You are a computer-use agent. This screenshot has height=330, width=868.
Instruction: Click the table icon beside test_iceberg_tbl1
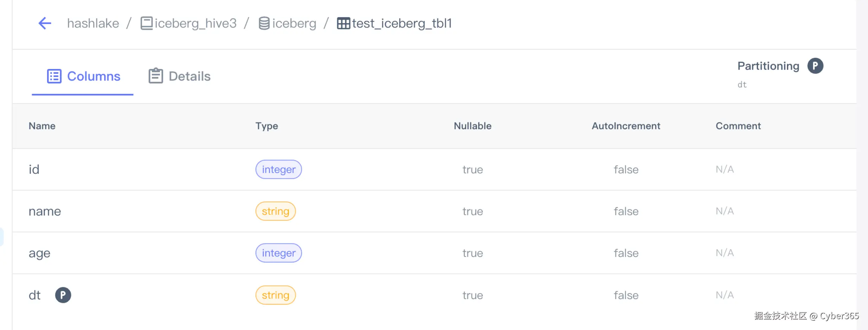[343, 24]
